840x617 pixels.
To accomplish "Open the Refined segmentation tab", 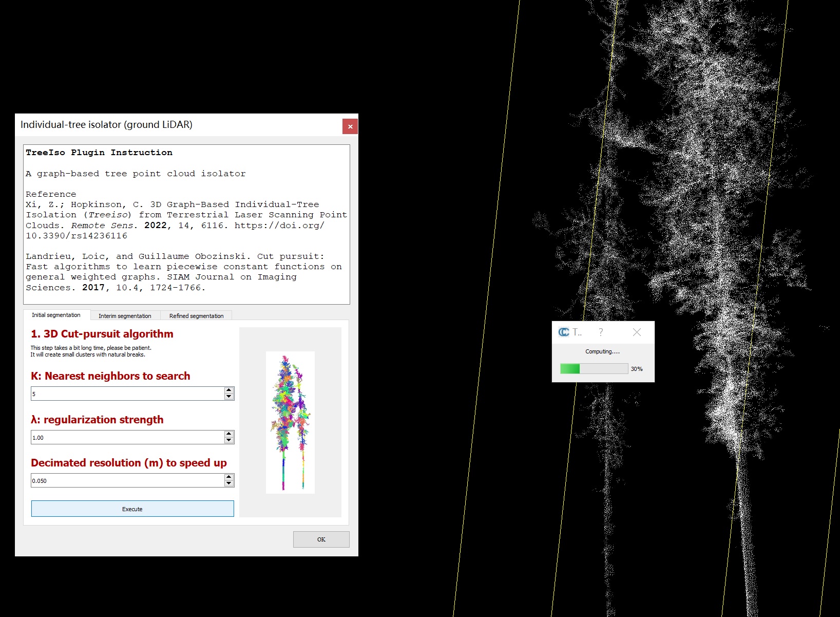I will pyautogui.click(x=196, y=316).
